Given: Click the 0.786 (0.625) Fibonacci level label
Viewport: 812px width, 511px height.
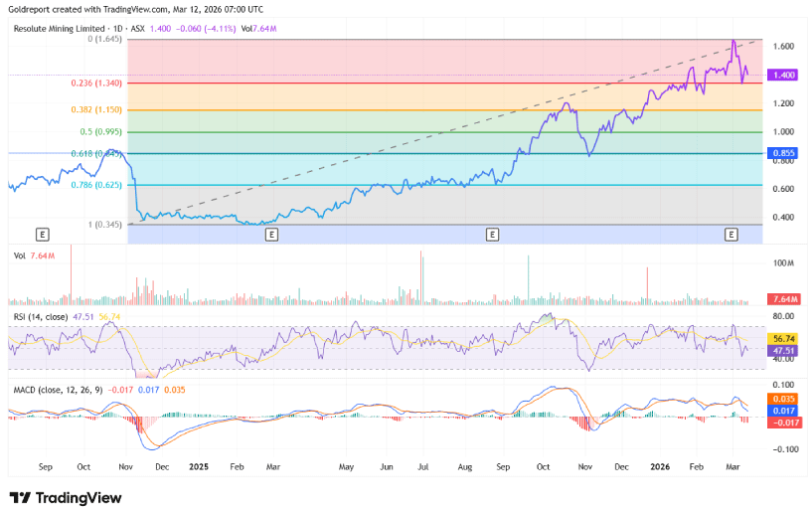Looking at the screenshot, I should (98, 185).
